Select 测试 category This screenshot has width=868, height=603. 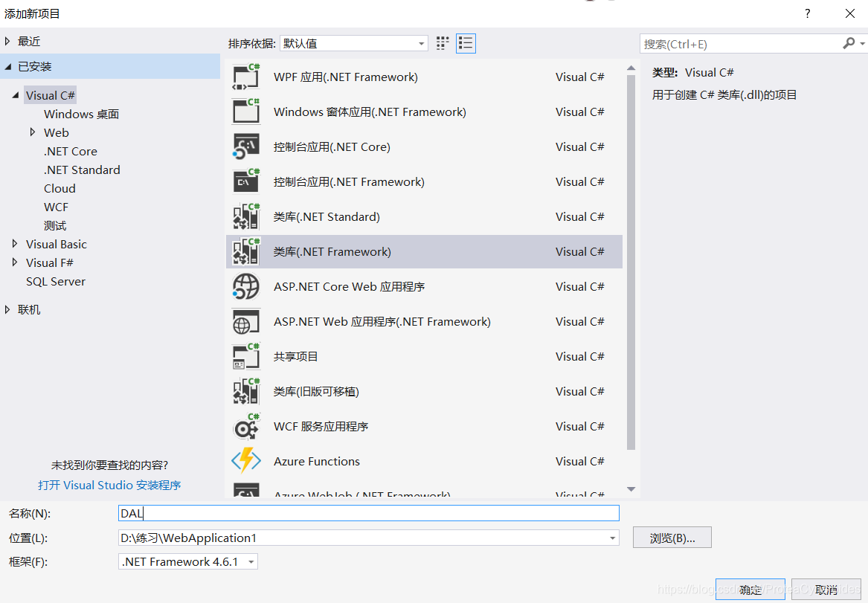[55, 226]
